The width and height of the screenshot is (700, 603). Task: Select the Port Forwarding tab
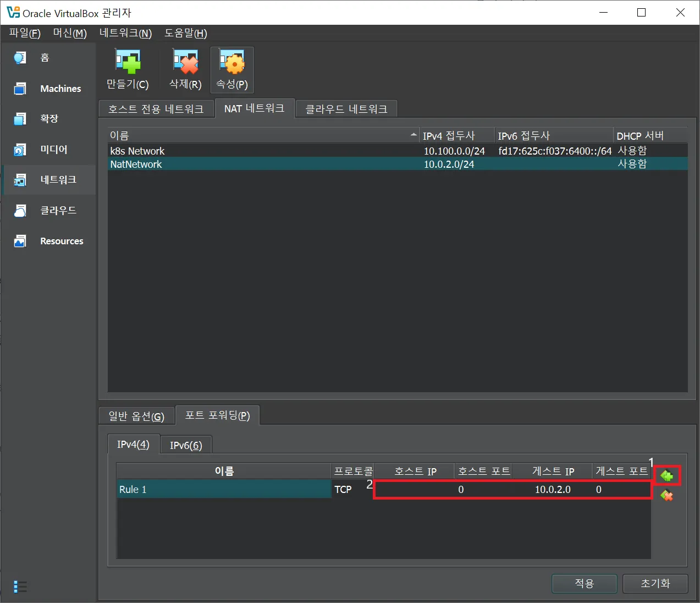tap(217, 415)
